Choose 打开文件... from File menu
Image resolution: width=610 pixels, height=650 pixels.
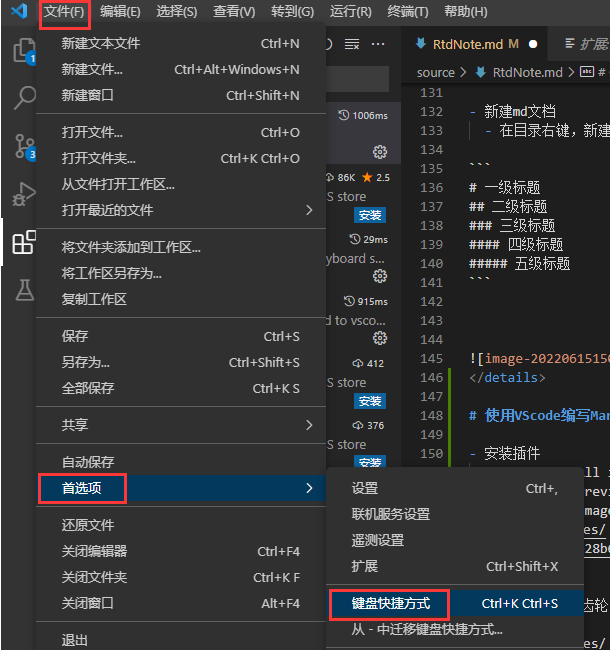[181, 133]
